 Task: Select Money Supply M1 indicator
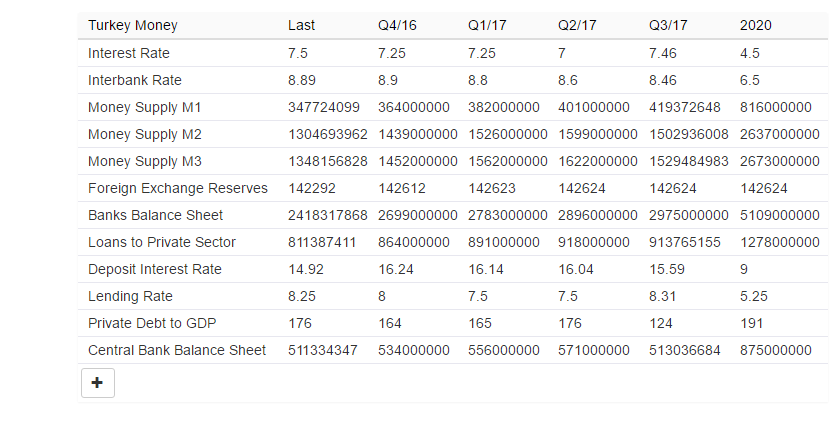point(145,107)
